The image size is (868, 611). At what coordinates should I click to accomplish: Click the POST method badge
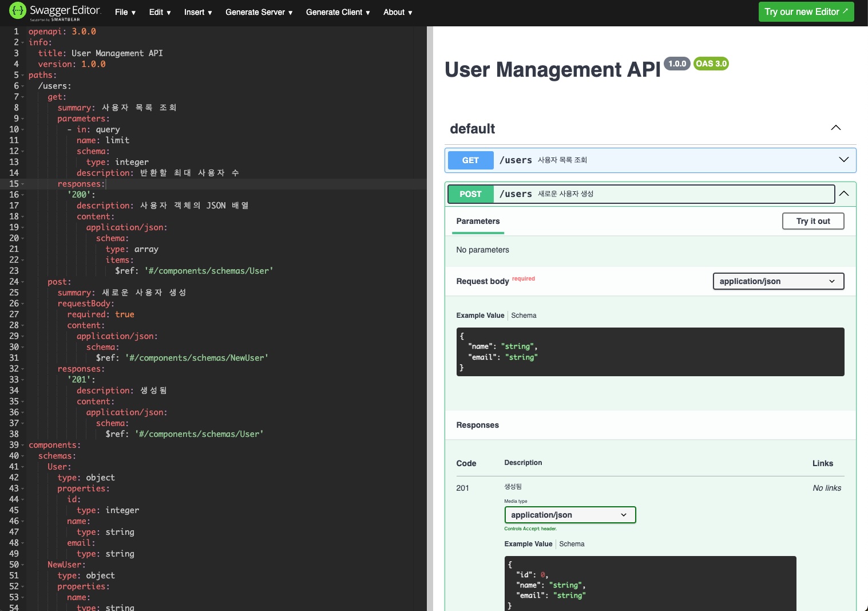[470, 194]
